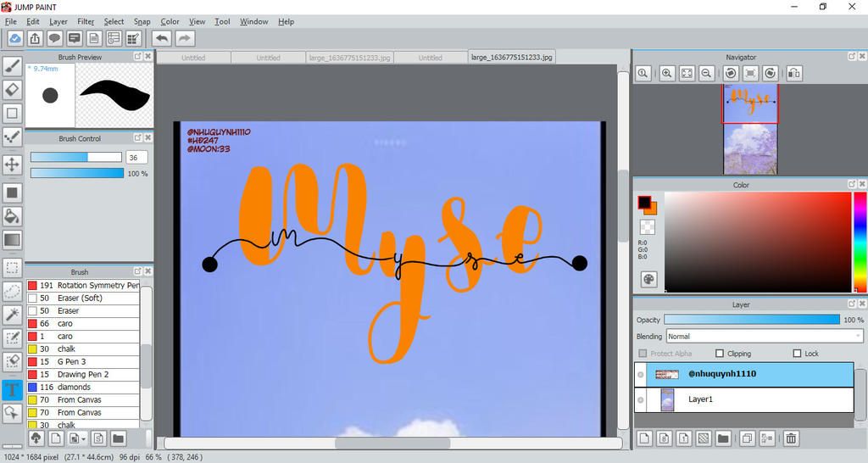Add a new layer in Layer panel
The width and height of the screenshot is (868, 463).
pyautogui.click(x=644, y=438)
